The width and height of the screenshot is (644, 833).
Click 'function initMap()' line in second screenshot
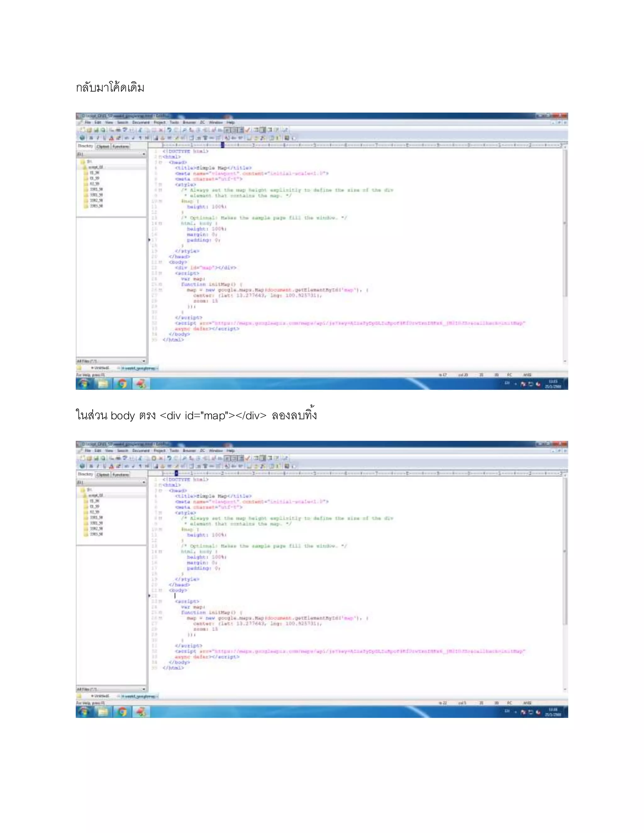tap(212, 613)
